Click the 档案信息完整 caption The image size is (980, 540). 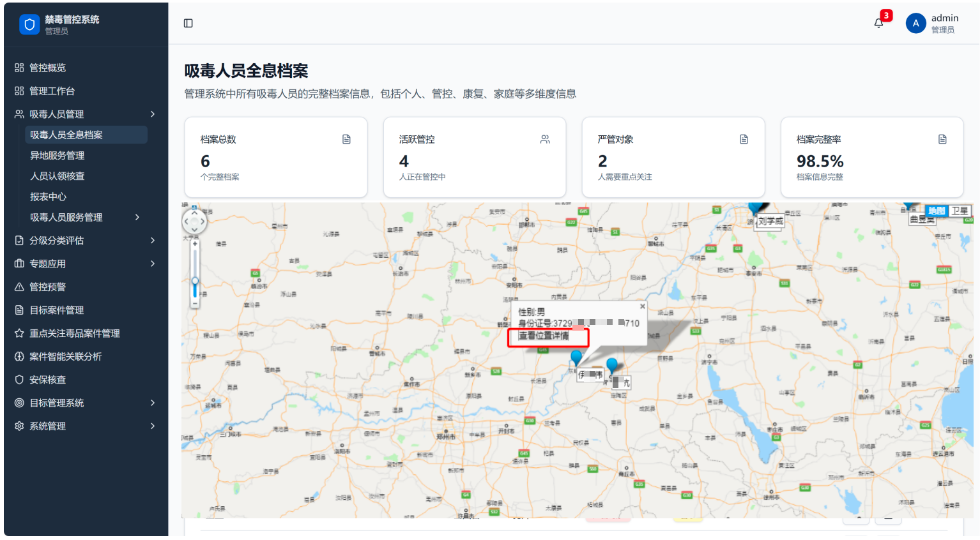(x=820, y=177)
